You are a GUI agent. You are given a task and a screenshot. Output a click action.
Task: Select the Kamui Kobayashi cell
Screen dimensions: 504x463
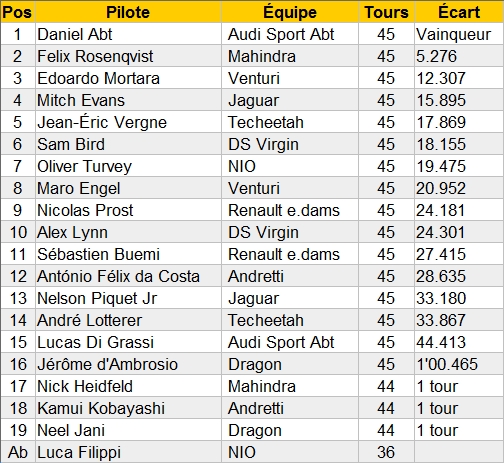128,408
